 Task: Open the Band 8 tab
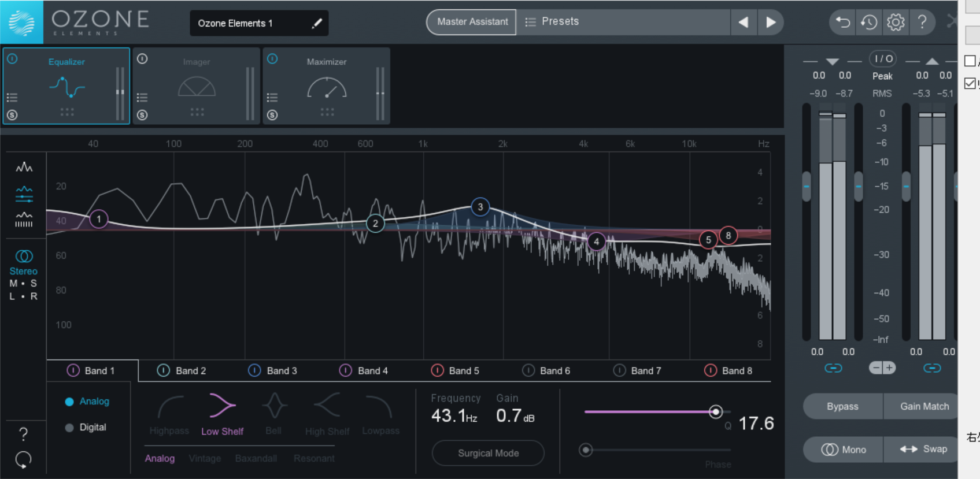(x=728, y=371)
